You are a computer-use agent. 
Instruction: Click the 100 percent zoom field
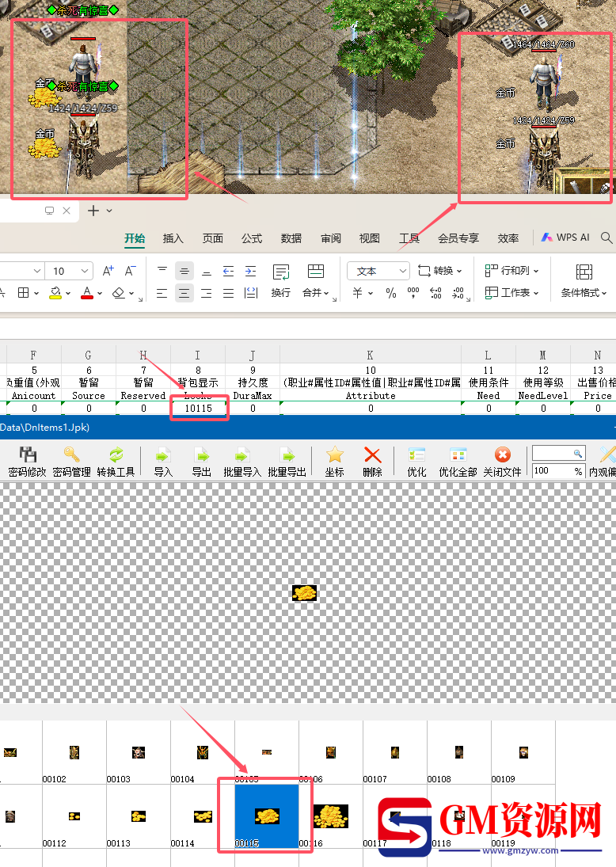tap(558, 470)
